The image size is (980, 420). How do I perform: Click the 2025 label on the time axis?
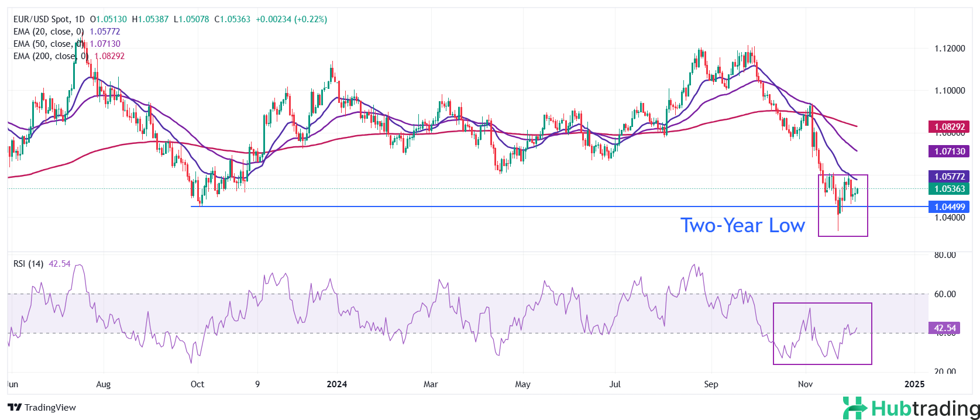click(x=914, y=384)
